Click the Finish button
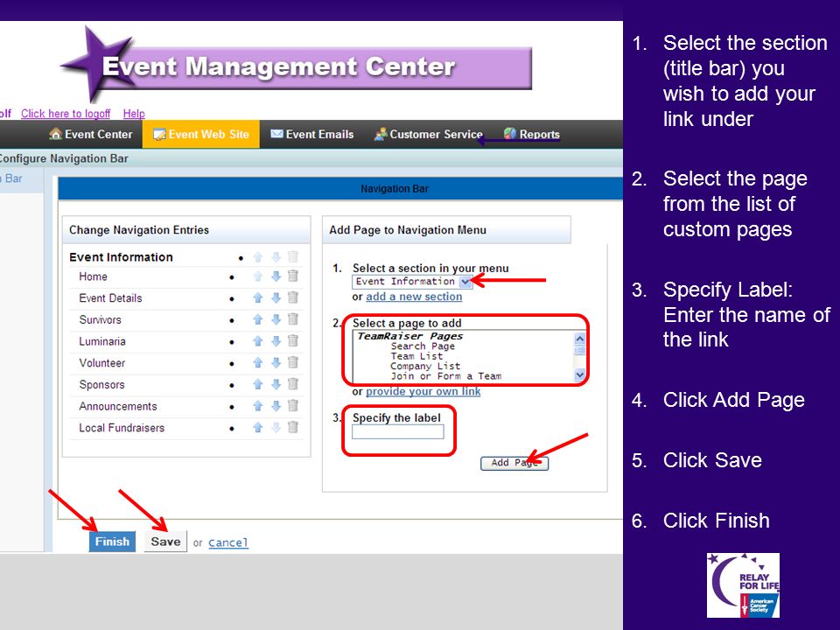The width and height of the screenshot is (840, 630). (x=112, y=542)
